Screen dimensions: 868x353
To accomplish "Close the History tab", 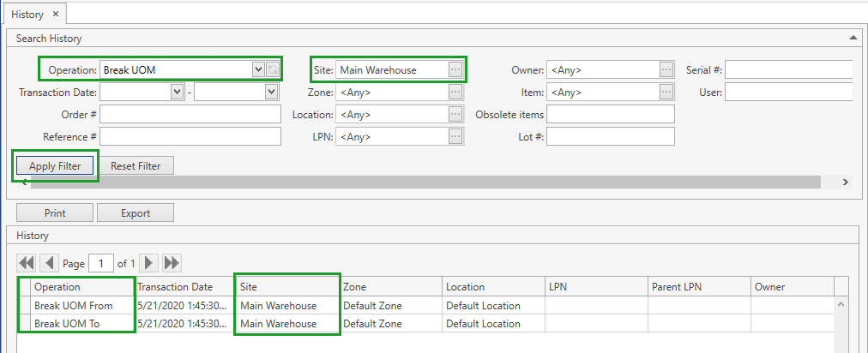I will click(56, 14).
